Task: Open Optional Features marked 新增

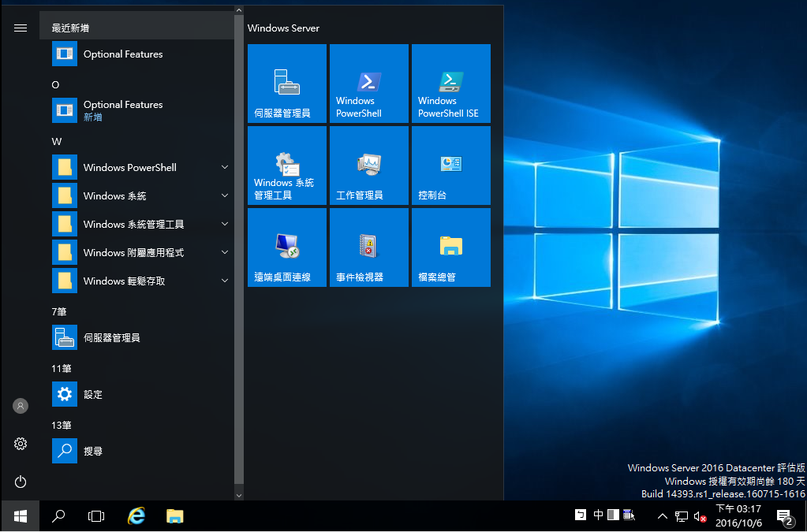Action: (137, 110)
